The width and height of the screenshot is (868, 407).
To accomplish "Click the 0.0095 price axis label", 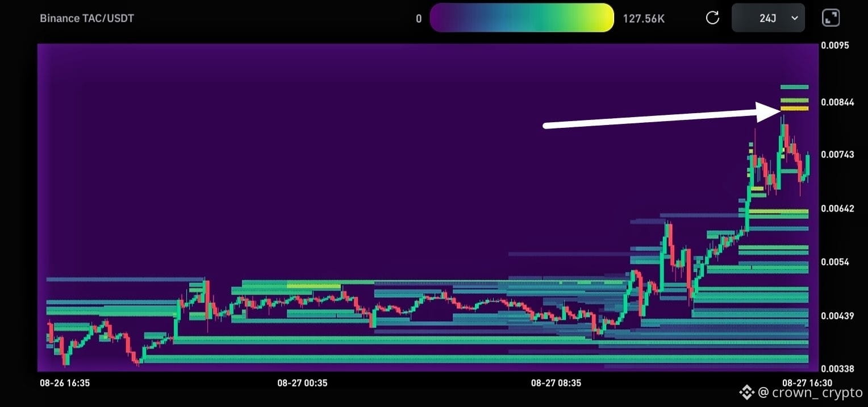I will [x=835, y=45].
